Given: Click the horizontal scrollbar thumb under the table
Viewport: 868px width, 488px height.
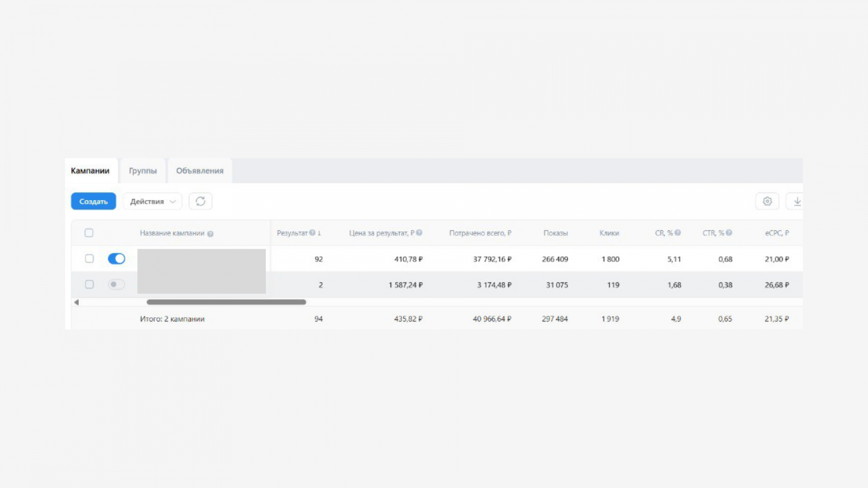Looking at the screenshot, I should point(226,302).
